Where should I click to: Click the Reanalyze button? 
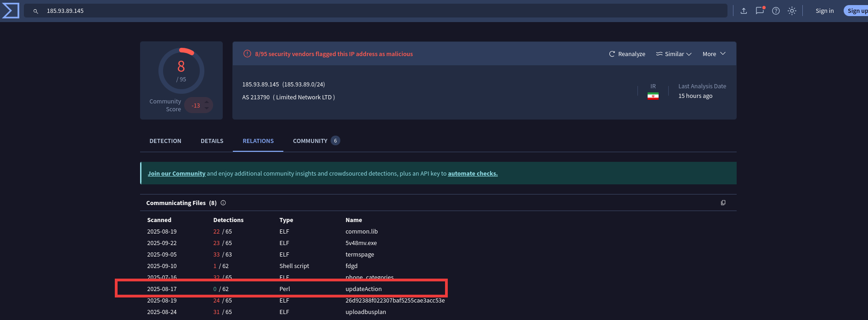click(x=627, y=54)
